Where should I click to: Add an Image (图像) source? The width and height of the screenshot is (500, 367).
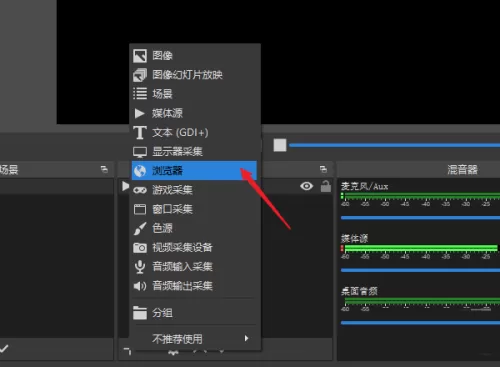point(194,55)
